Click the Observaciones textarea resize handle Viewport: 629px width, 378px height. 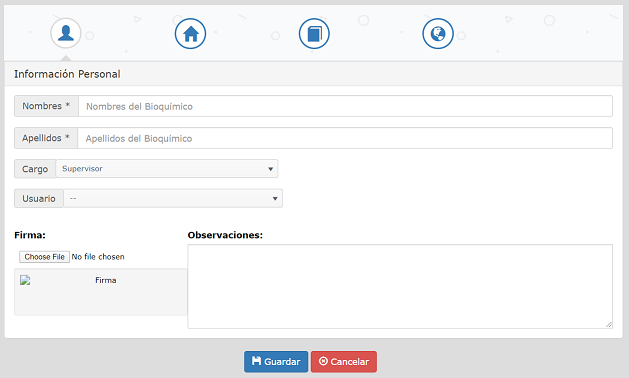point(609,325)
